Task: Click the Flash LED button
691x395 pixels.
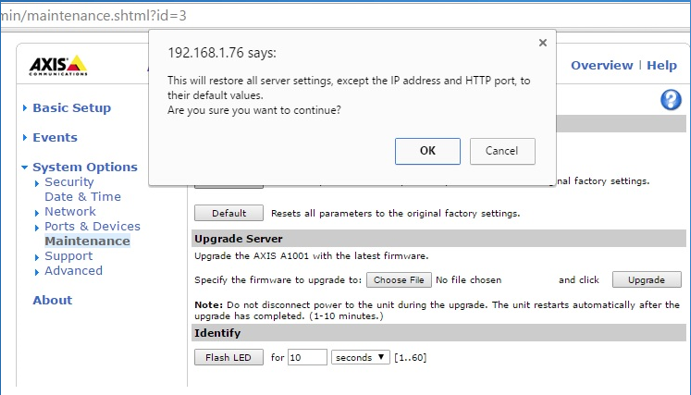Action: [x=229, y=357]
